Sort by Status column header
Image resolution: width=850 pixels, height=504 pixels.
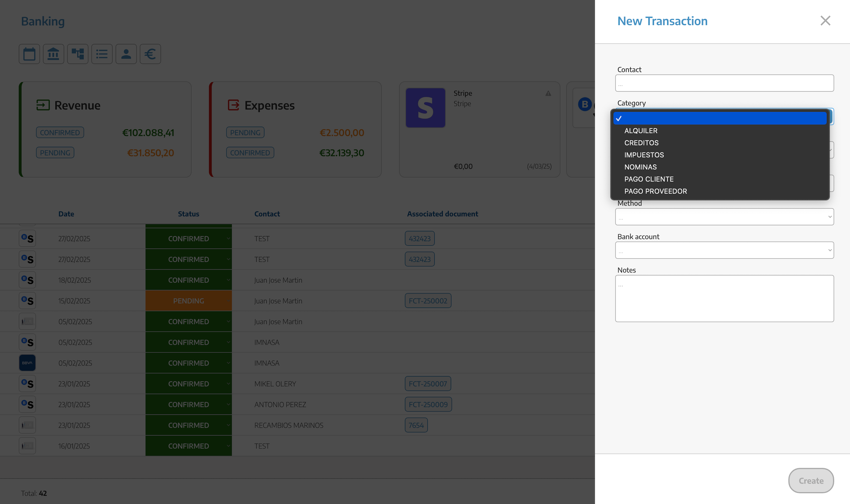[189, 214]
